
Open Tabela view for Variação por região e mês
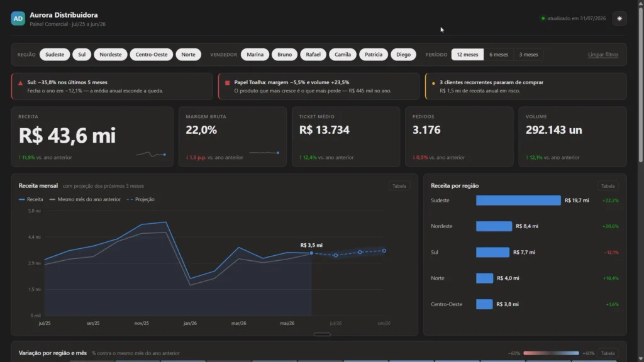(608, 353)
